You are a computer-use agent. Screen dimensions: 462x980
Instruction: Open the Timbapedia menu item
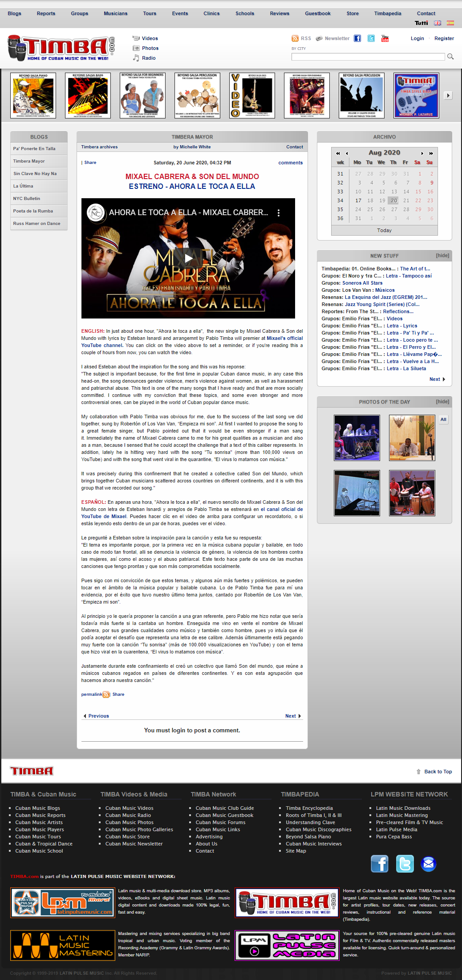388,13
